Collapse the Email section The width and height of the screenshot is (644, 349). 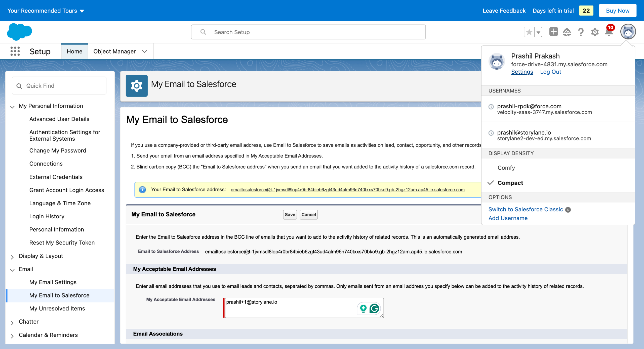point(12,270)
